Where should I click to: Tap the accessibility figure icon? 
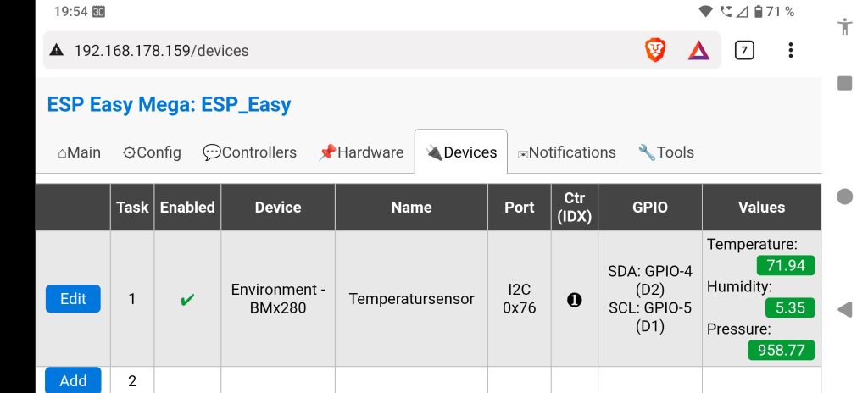[x=844, y=25]
